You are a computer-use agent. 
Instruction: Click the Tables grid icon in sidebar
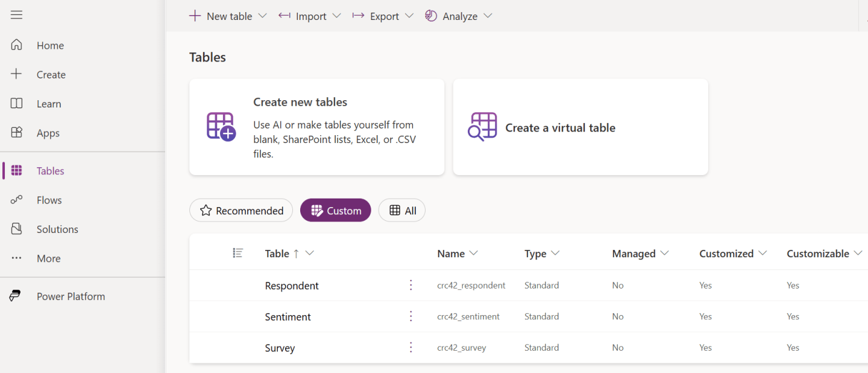[x=16, y=171]
